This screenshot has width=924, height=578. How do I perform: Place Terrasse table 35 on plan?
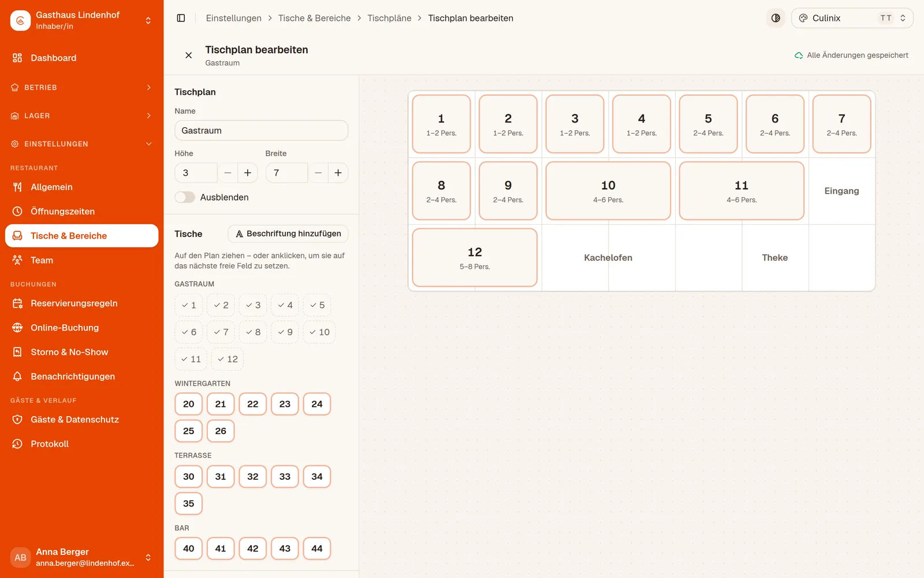pos(189,503)
